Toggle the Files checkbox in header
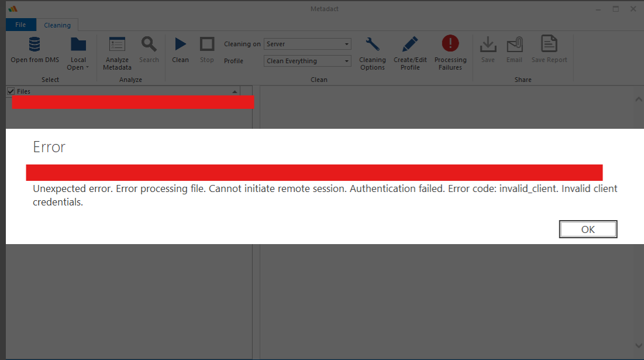This screenshot has height=360, width=644. click(11, 91)
